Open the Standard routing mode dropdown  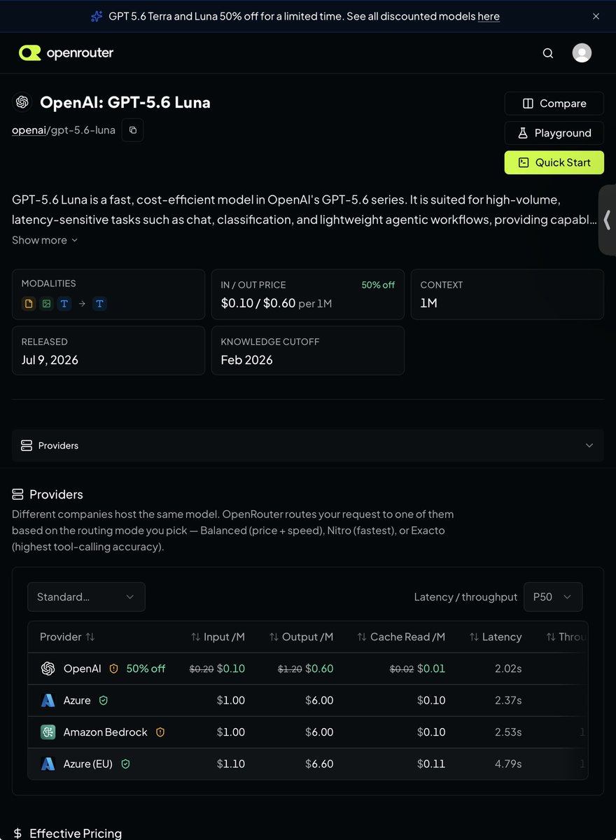point(86,597)
